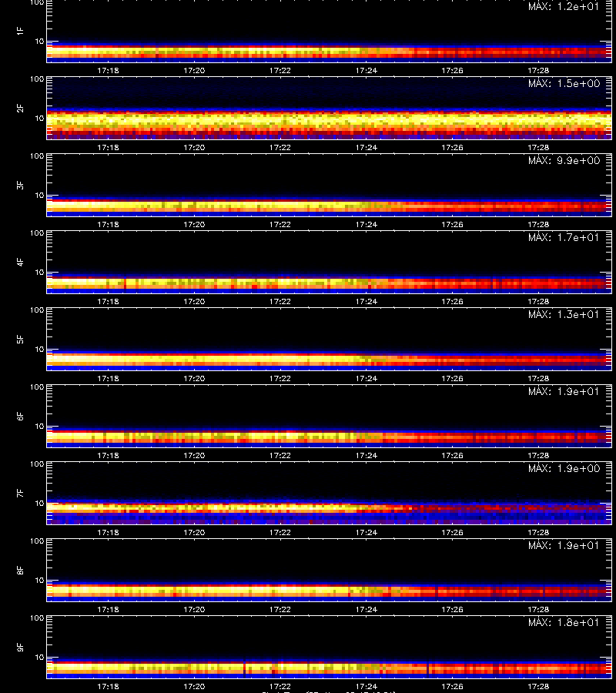Click the 17:24 time label under panel 3F
616x693 pixels.
click(367, 224)
